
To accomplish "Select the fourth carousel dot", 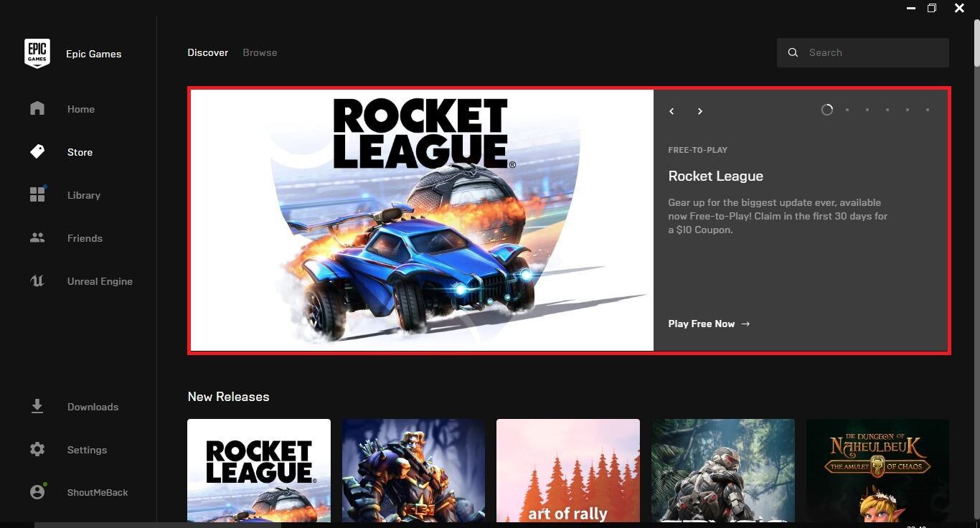I will (x=887, y=110).
